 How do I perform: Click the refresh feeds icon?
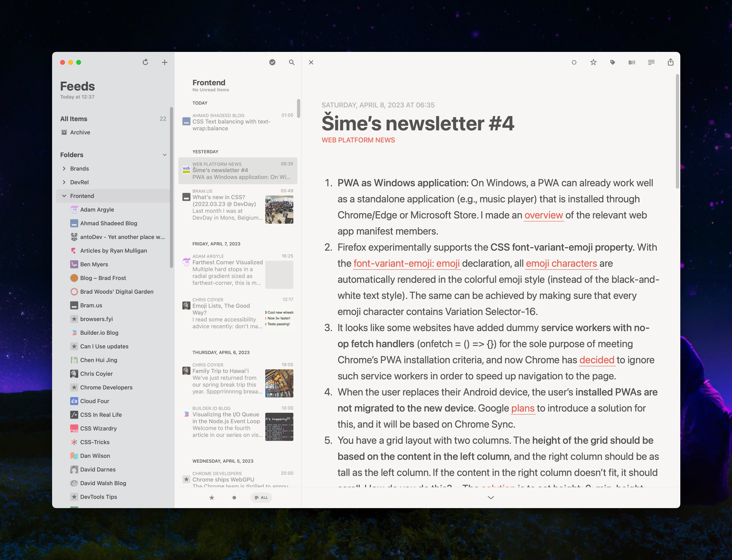tap(145, 62)
